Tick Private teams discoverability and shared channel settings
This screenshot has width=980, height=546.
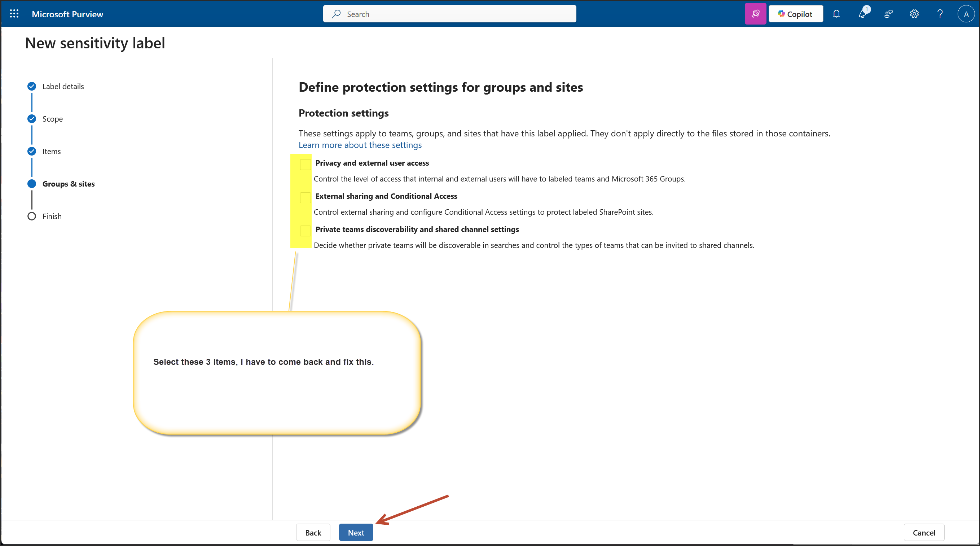pyautogui.click(x=305, y=230)
